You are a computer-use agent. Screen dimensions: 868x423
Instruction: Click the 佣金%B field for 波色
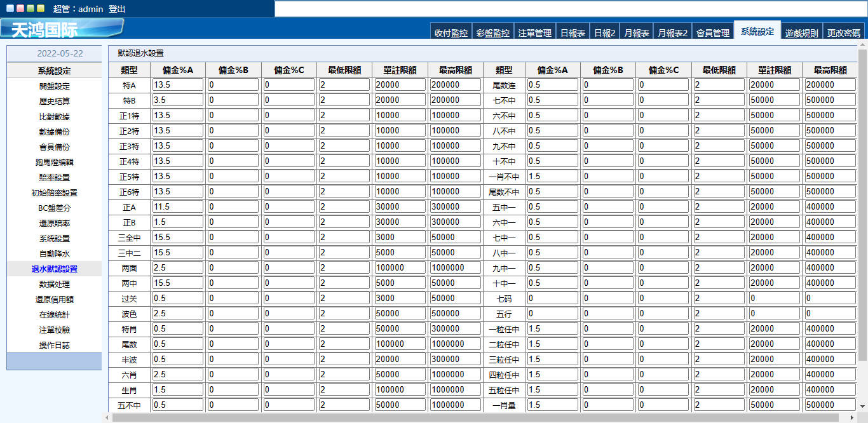click(x=233, y=313)
